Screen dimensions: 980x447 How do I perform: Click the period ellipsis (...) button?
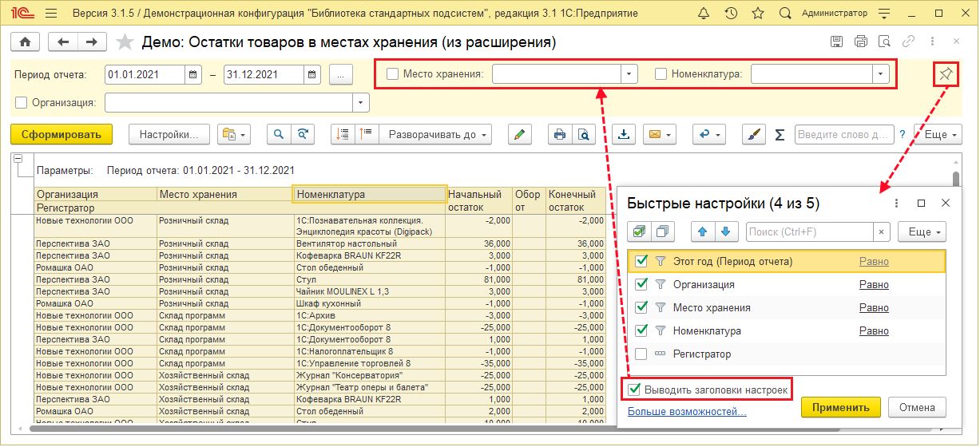340,74
